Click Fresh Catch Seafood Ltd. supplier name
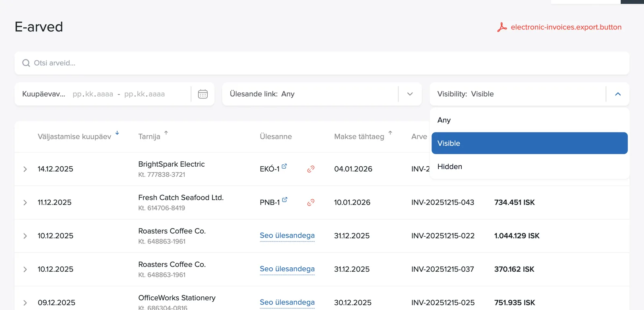Screen dimensions: 644x310 181,198
